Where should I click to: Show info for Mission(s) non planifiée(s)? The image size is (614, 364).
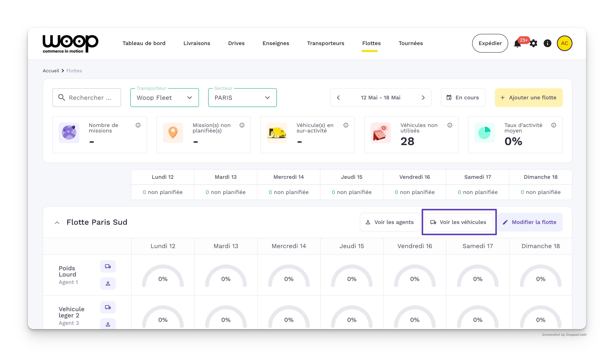click(242, 125)
